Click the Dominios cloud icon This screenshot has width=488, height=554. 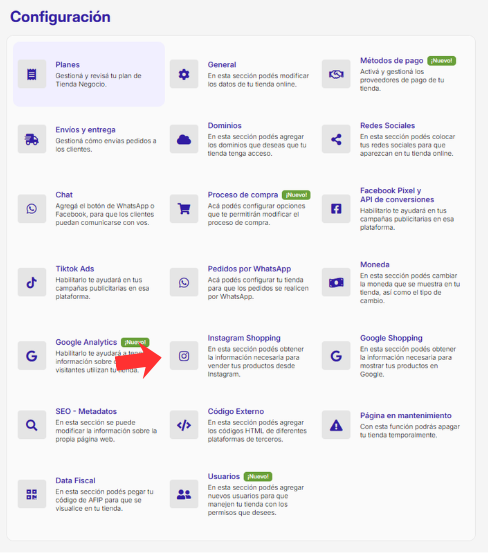tap(184, 139)
